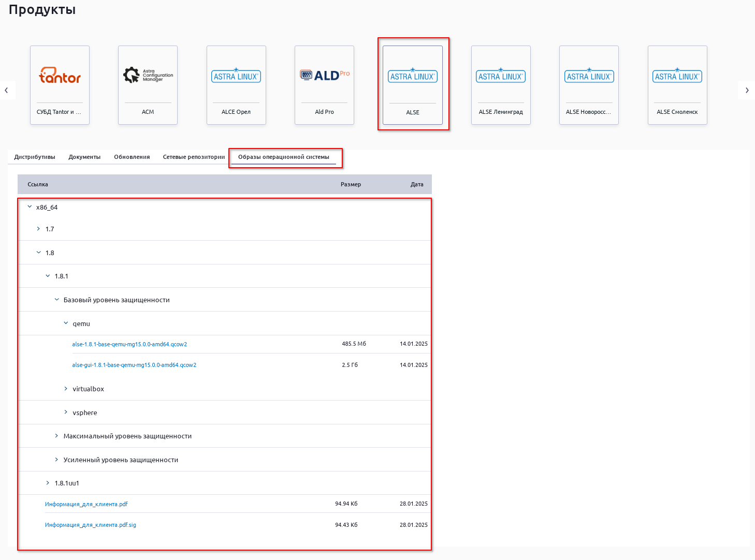Collapse the x86_64 tree node
Viewport: 755px width, 560px height.
[x=30, y=207]
